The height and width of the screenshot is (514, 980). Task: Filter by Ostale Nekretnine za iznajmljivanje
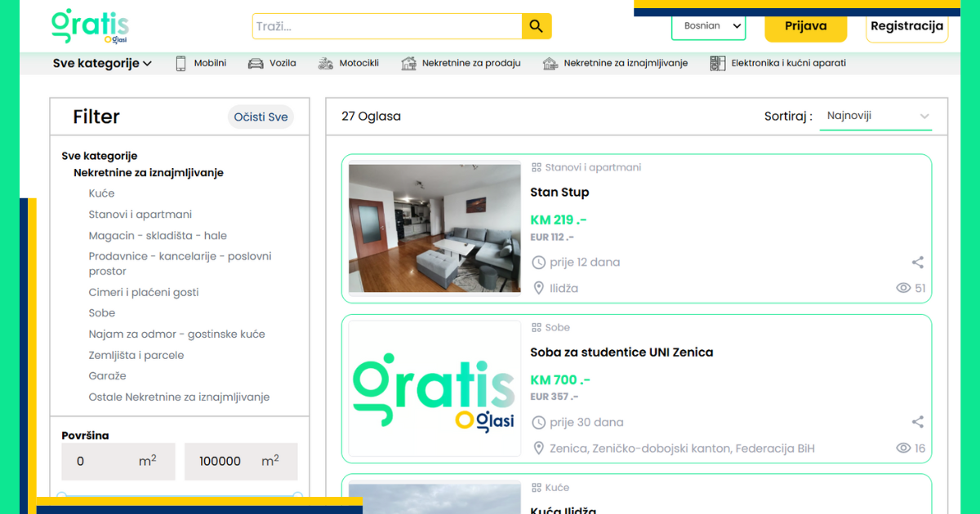pyautogui.click(x=179, y=397)
